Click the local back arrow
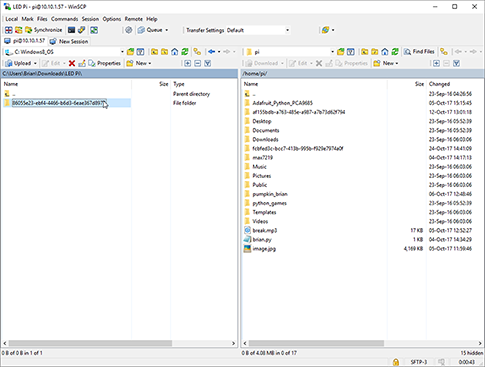 point(211,52)
